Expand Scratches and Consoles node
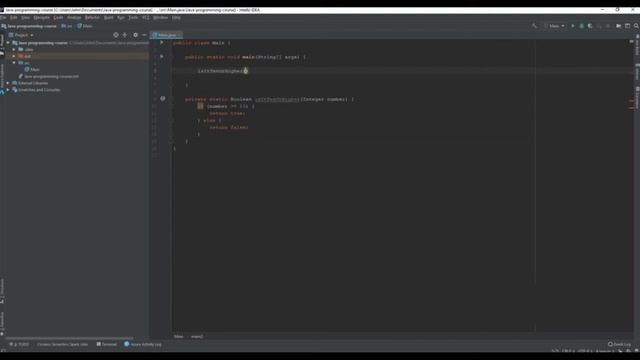 coord(8,90)
